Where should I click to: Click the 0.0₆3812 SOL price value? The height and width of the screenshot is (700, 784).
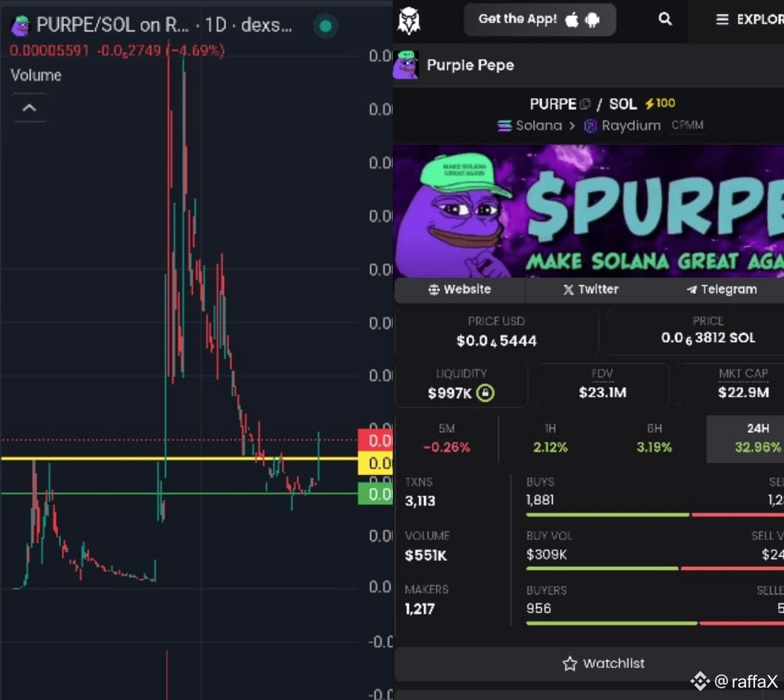click(x=708, y=338)
